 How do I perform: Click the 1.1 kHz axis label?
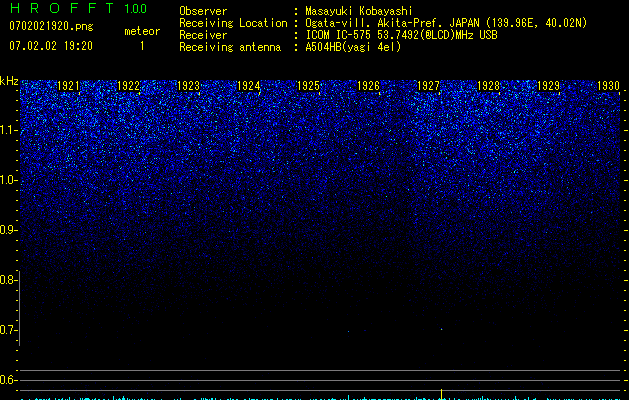click(x=8, y=130)
